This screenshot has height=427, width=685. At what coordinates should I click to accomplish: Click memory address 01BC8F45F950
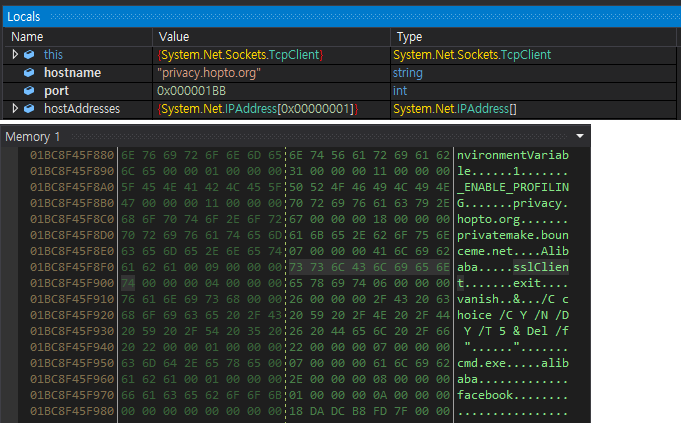[x=72, y=363]
